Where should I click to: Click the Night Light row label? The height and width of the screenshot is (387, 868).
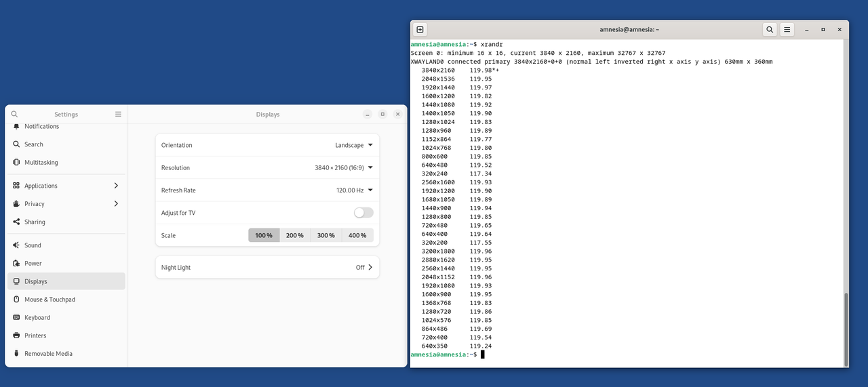(x=176, y=268)
